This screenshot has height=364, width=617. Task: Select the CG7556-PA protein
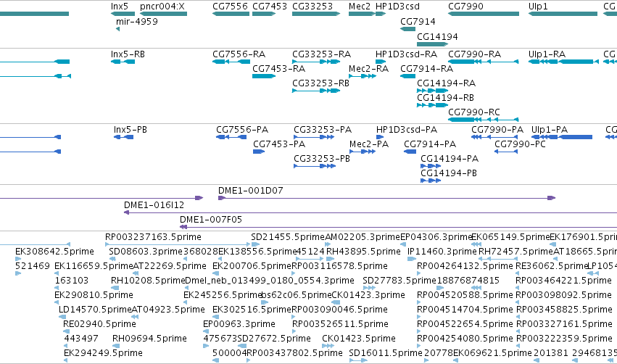231,137
